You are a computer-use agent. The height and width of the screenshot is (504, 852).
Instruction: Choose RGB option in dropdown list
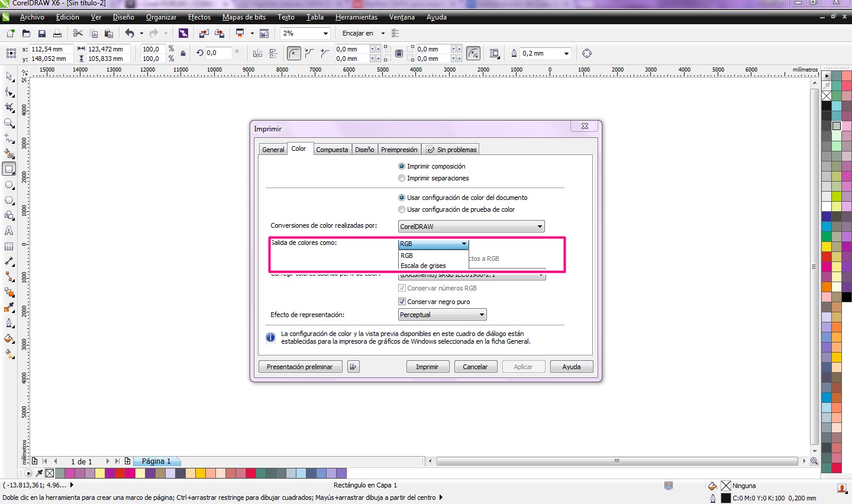click(x=433, y=256)
